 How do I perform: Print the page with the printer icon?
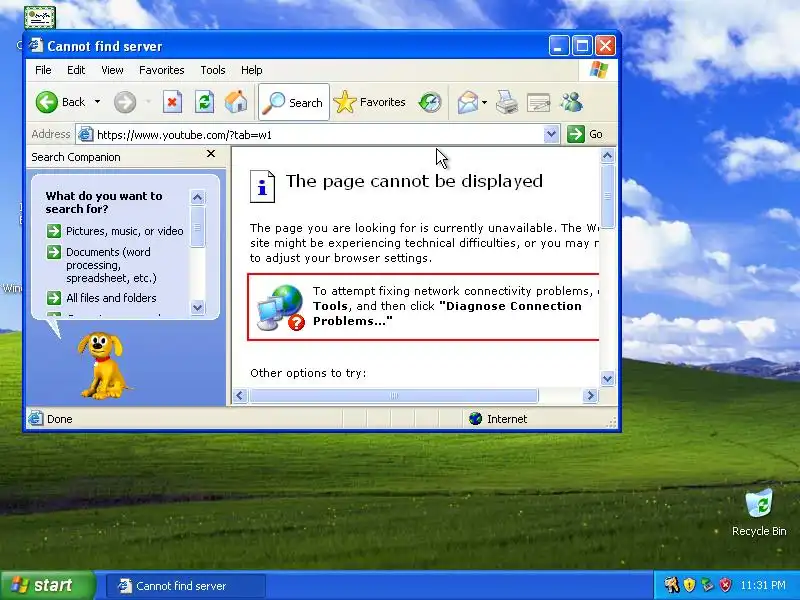507,102
